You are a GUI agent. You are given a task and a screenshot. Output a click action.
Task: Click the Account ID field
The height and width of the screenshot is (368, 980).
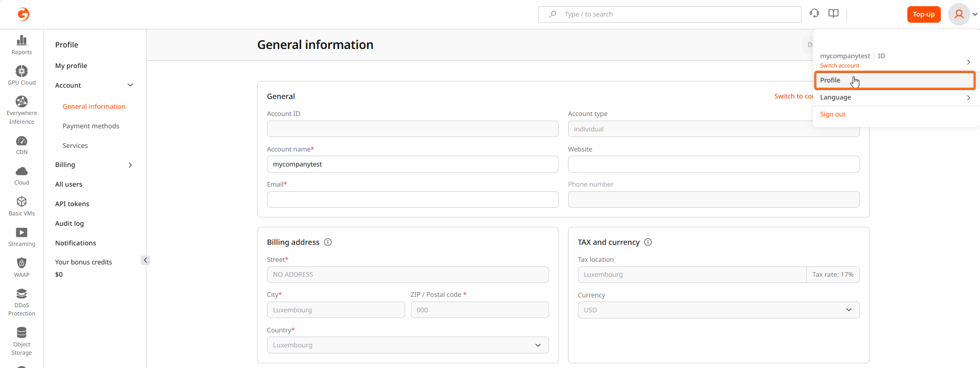[x=413, y=129]
